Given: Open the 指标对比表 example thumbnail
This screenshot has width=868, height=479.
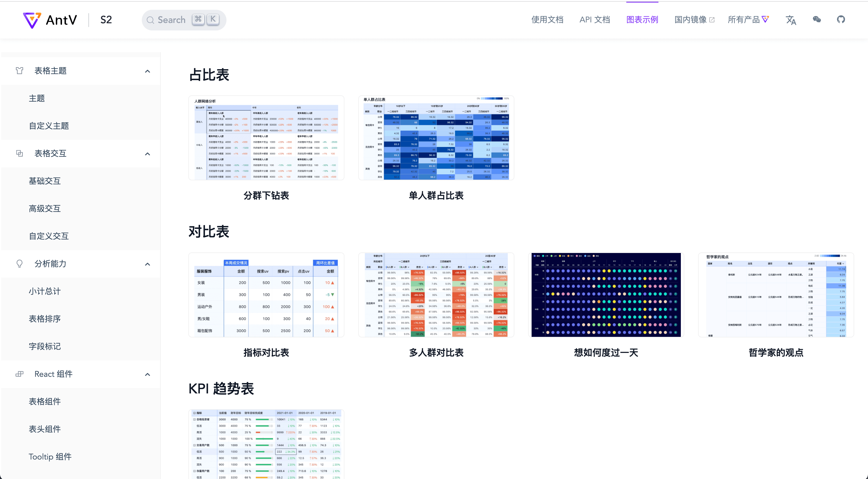Looking at the screenshot, I should coord(266,295).
